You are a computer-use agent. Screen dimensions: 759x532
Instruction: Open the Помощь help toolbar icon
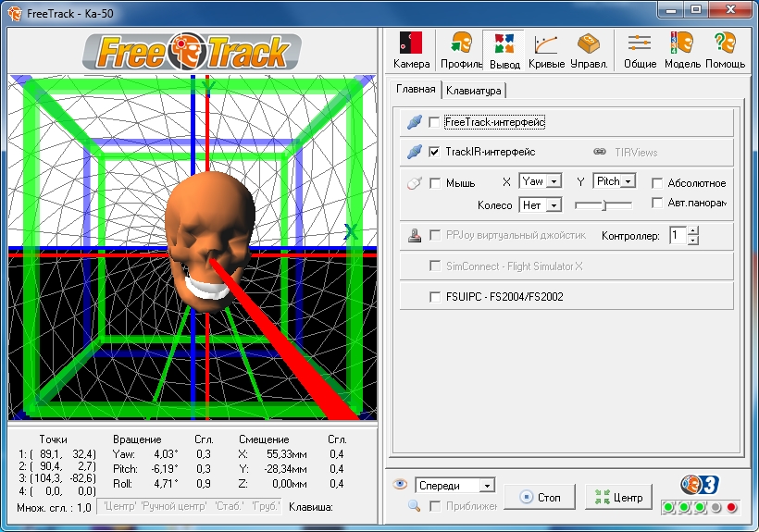tap(725, 50)
